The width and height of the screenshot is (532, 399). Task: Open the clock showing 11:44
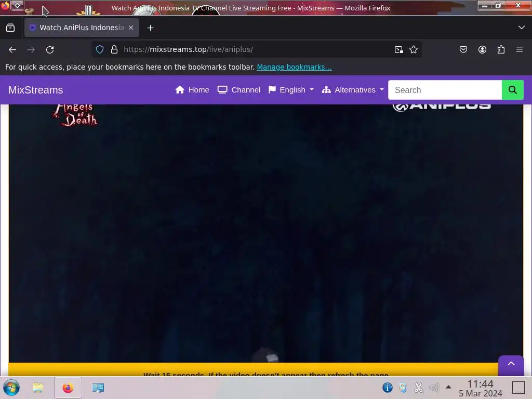coord(480,389)
